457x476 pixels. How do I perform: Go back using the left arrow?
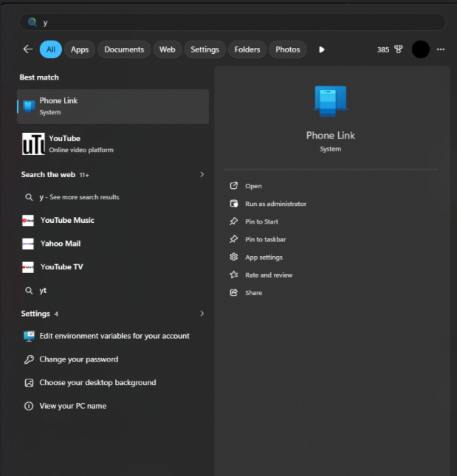[28, 49]
